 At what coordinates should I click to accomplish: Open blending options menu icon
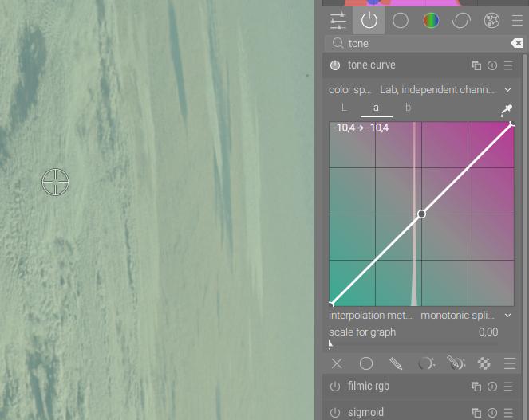509,363
